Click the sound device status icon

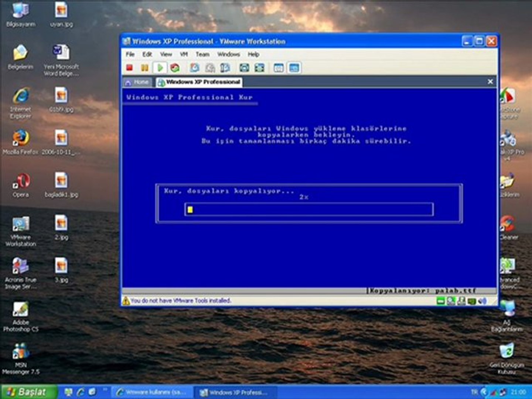[x=482, y=301]
